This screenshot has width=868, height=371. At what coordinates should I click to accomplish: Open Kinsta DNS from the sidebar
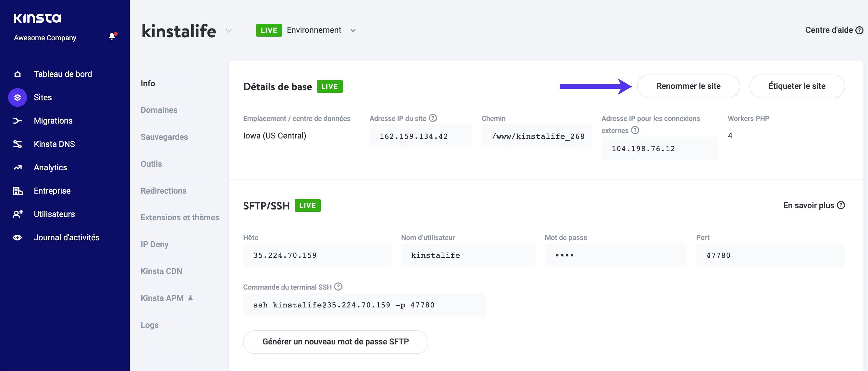pos(17,144)
